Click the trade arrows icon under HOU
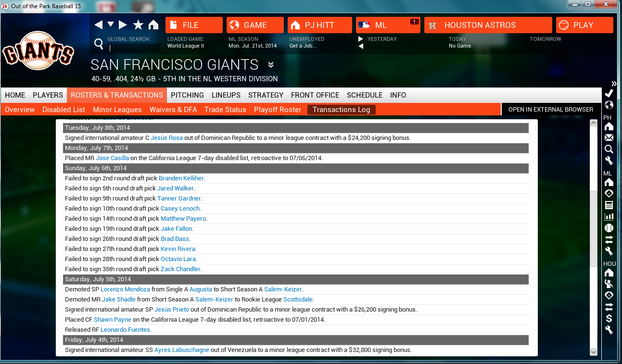The height and width of the screenshot is (364, 622). (x=609, y=307)
